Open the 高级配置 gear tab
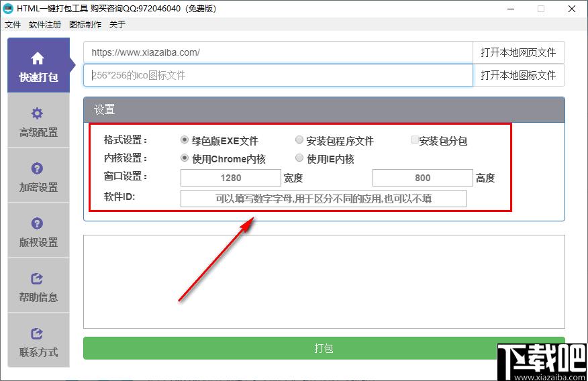Screen dimensions: 588x381 coord(39,121)
